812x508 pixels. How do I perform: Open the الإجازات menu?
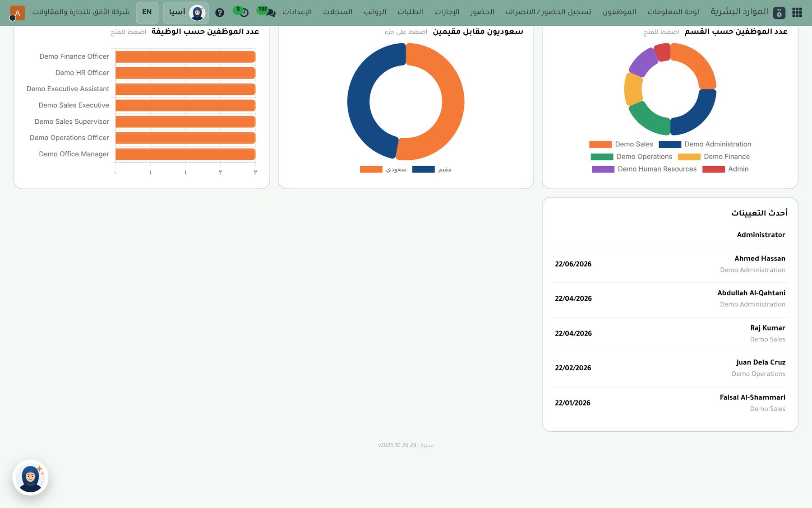tap(447, 12)
